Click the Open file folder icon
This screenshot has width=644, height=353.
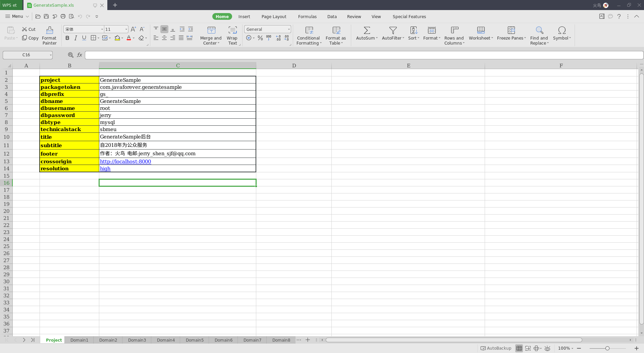point(38,16)
